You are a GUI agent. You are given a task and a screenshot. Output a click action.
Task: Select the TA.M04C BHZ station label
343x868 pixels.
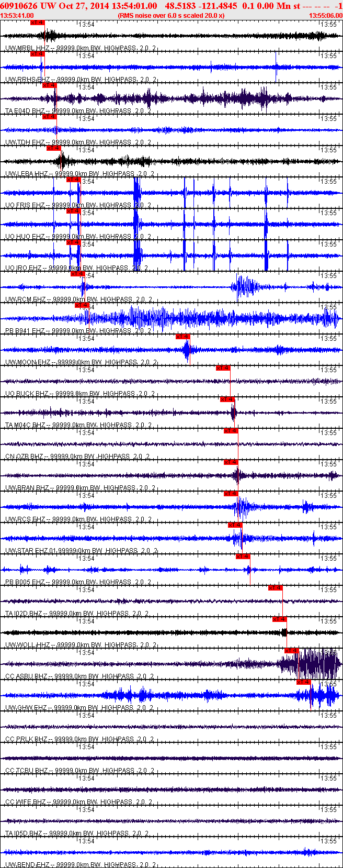click(78, 425)
